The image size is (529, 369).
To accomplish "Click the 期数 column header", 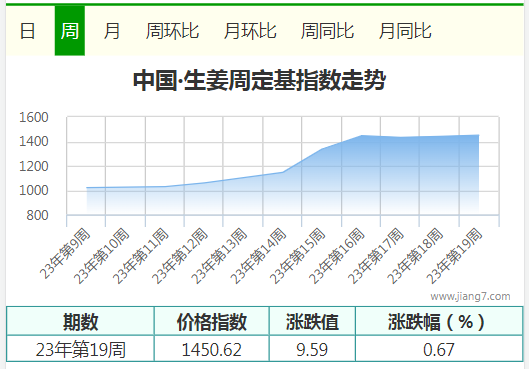I will [80, 322].
